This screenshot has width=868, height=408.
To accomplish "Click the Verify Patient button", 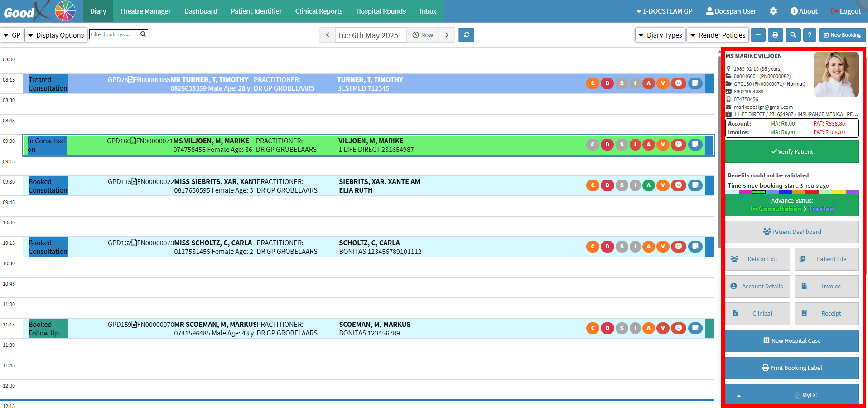I will pyautogui.click(x=791, y=151).
